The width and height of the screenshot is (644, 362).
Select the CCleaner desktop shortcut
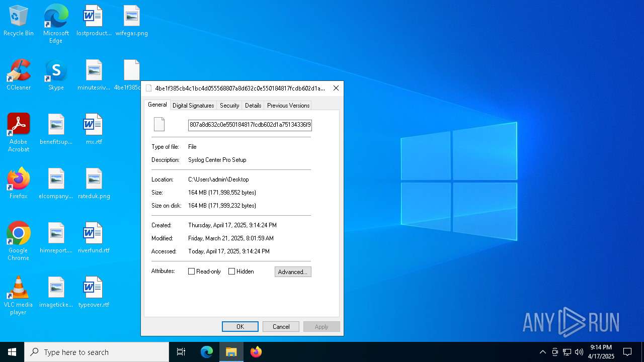pyautogui.click(x=19, y=75)
